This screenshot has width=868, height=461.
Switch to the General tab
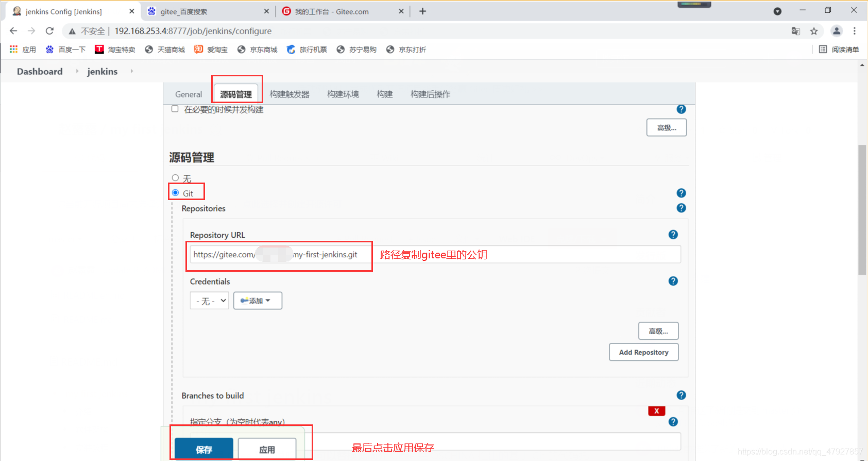[x=189, y=94]
